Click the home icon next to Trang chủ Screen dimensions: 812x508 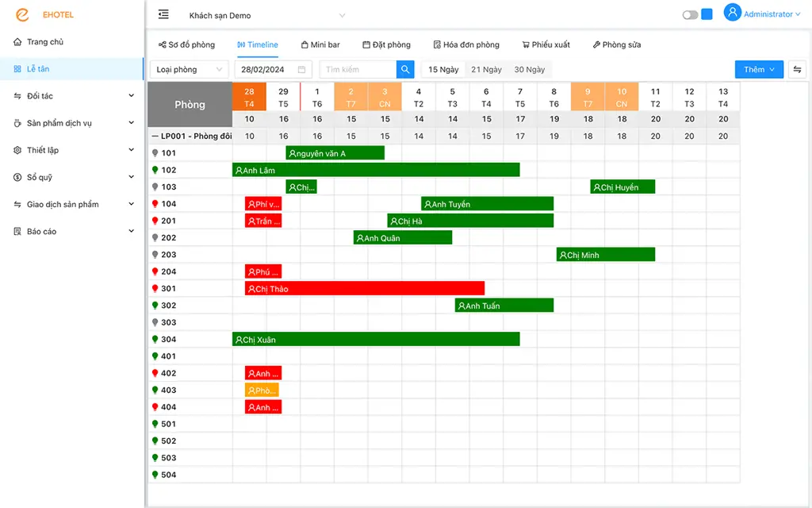click(17, 41)
